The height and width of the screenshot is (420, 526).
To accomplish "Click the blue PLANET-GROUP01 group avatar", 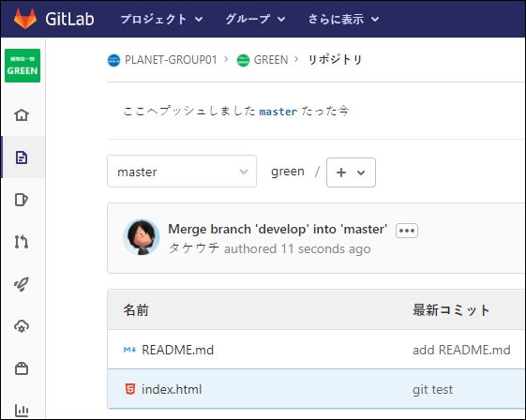I will point(113,60).
